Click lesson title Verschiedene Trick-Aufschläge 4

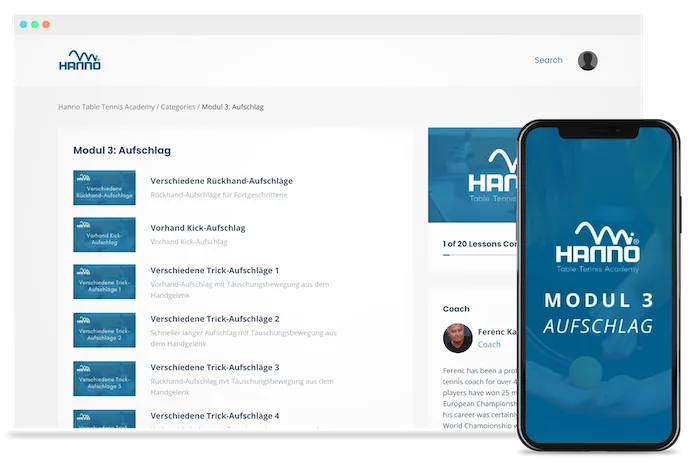point(215,416)
